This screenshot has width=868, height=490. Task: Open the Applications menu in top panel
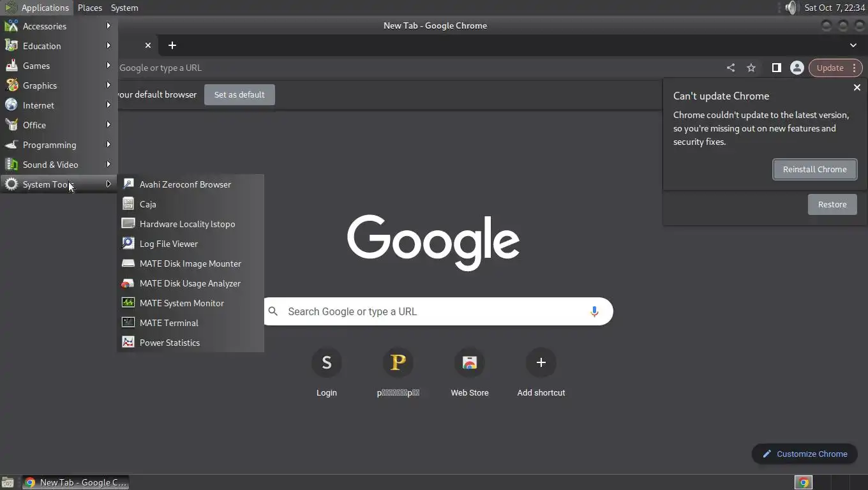[37, 8]
